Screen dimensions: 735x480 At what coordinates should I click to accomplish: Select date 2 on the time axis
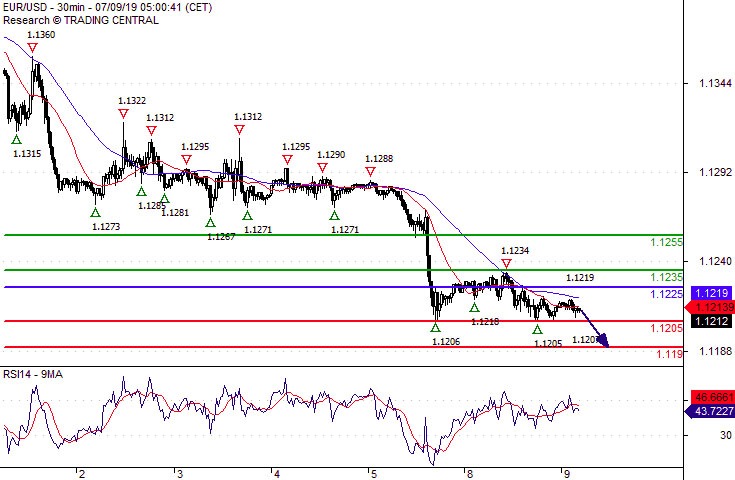pyautogui.click(x=82, y=474)
